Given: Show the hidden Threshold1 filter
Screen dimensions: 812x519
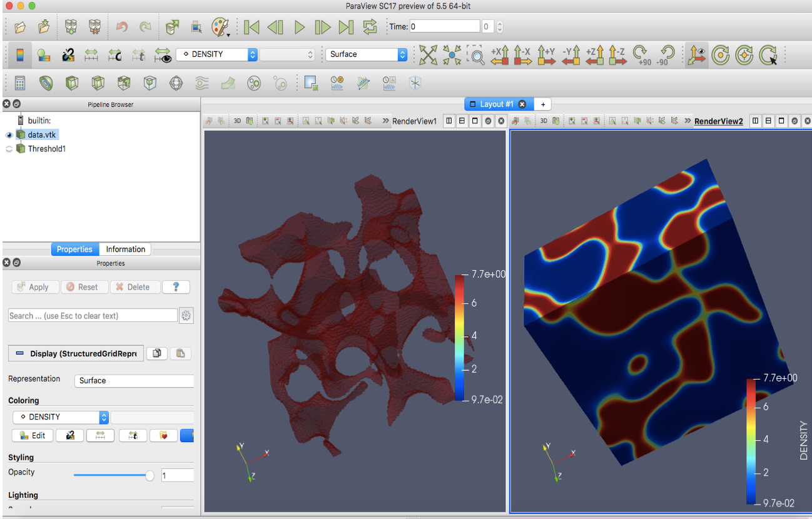Looking at the screenshot, I should (9, 149).
